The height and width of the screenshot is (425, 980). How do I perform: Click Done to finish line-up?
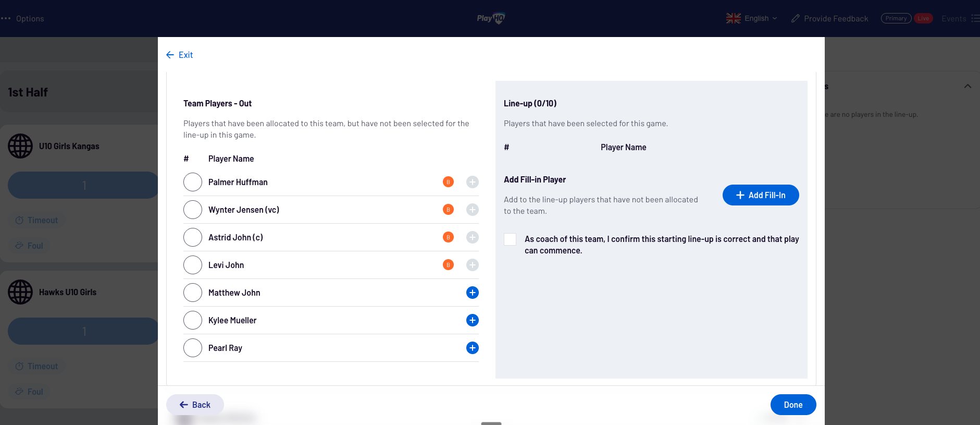(793, 405)
